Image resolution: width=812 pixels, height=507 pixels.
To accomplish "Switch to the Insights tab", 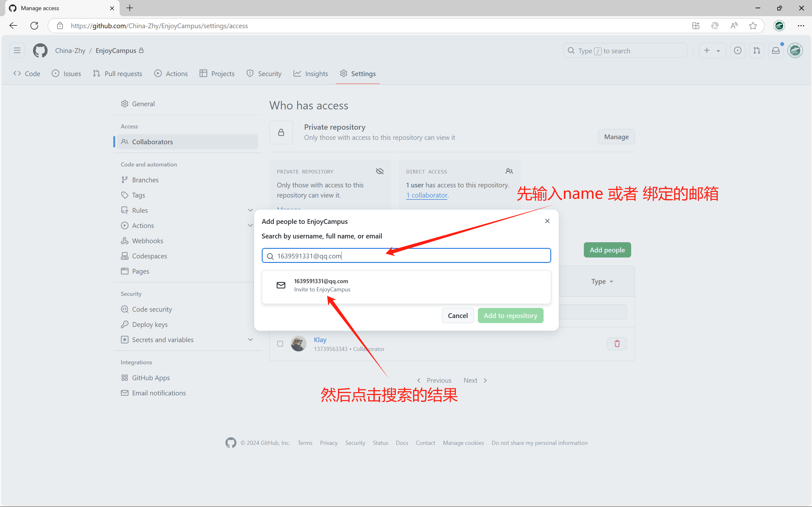I will (x=311, y=74).
